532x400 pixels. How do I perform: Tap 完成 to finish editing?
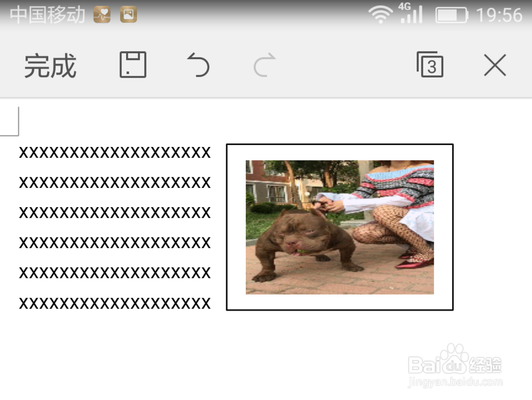(x=49, y=64)
